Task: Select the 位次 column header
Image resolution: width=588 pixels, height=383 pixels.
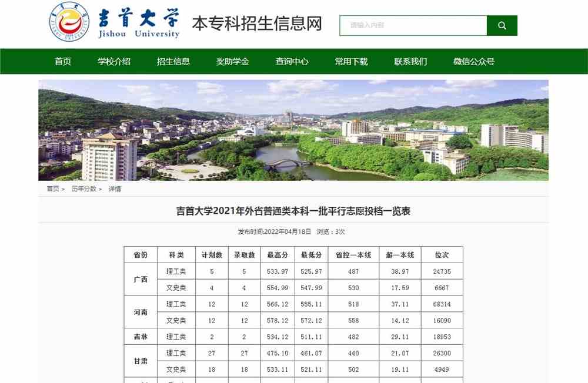Action: click(x=442, y=255)
